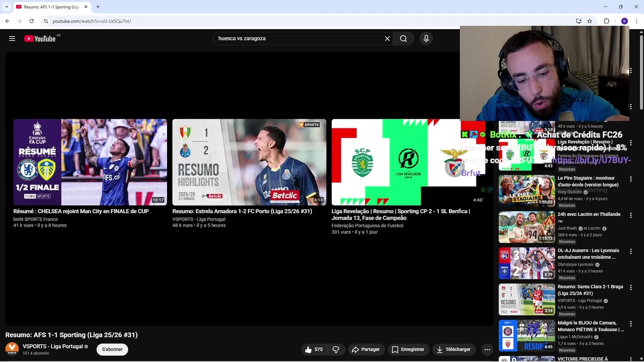Open a new browser tab
644x362 pixels.
(x=98, y=7)
